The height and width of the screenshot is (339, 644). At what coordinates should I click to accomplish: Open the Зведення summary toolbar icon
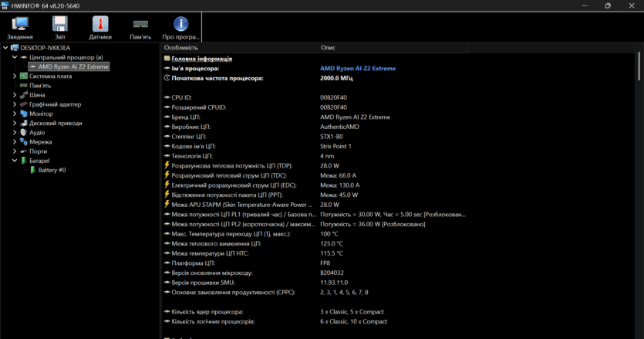click(x=19, y=25)
